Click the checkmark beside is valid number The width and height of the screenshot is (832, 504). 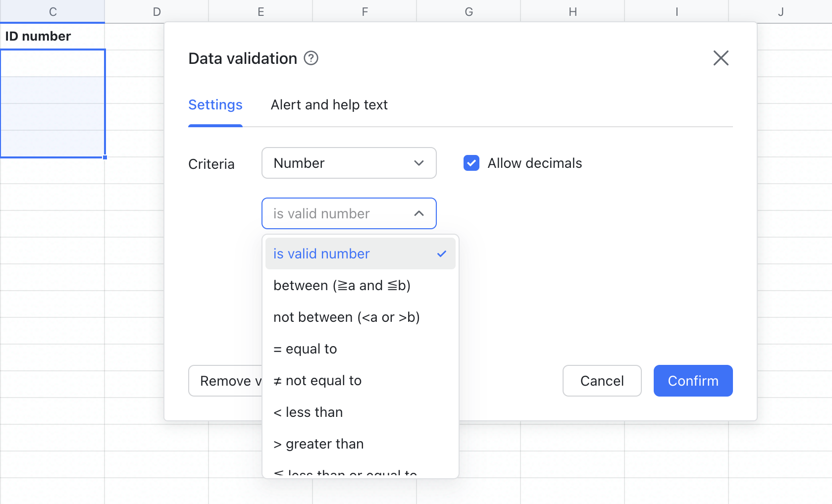pos(441,253)
